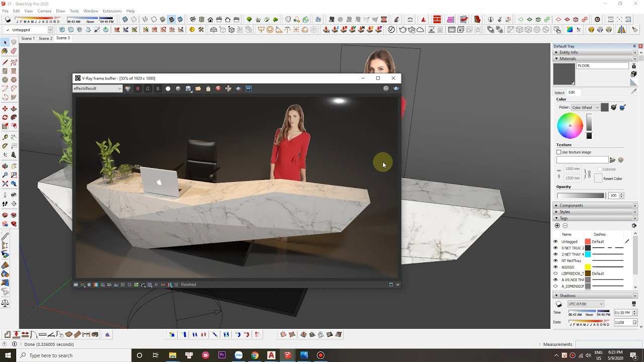Switch to Scene 2 tab
The width and height of the screenshot is (644, 362).
pyautogui.click(x=45, y=38)
